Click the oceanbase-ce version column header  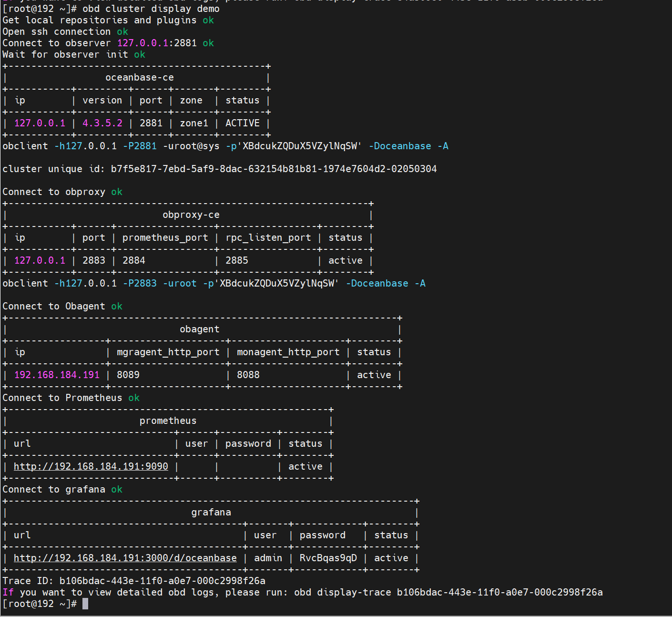(x=102, y=100)
